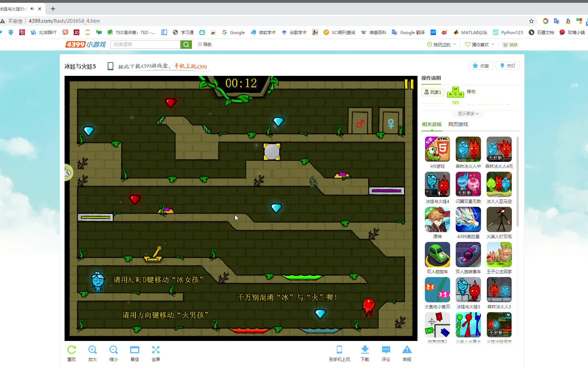Click the play on phone (到手机上玩) icon
This screenshot has height=368, width=588.
click(x=339, y=350)
